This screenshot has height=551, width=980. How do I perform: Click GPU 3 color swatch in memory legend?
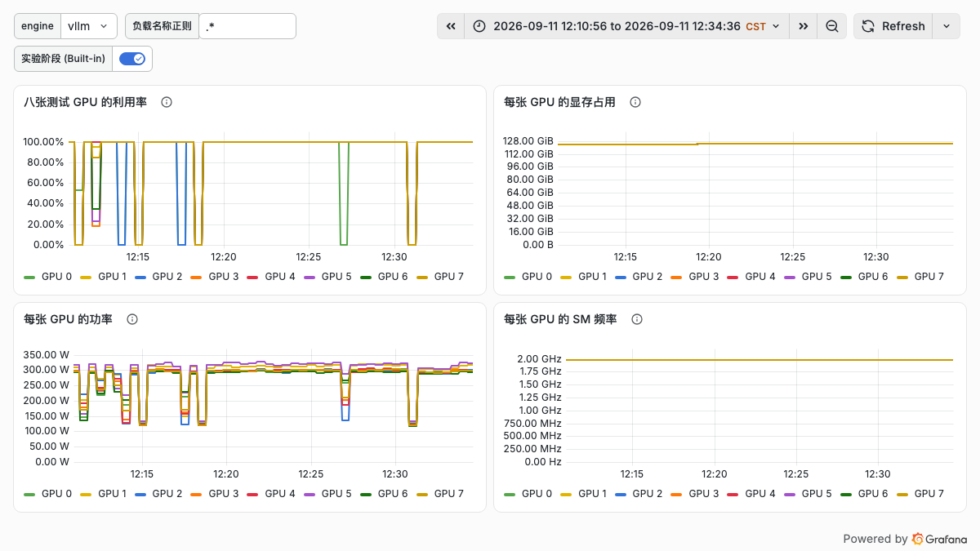click(x=677, y=277)
